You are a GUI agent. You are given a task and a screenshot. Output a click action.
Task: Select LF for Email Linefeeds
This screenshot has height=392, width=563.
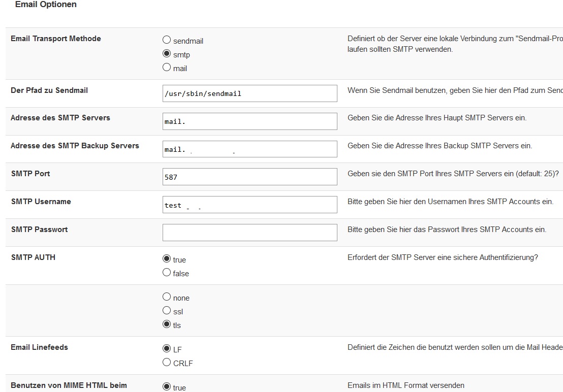(x=167, y=349)
